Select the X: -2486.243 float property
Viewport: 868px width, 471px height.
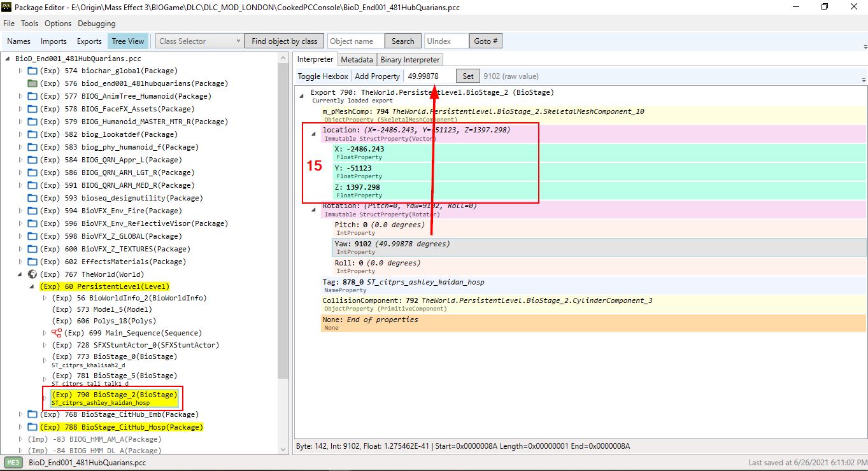(x=600, y=153)
